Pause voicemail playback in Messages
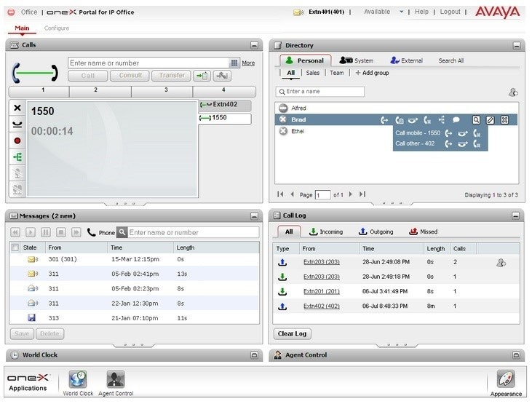The width and height of the screenshot is (532, 404). tap(46, 232)
